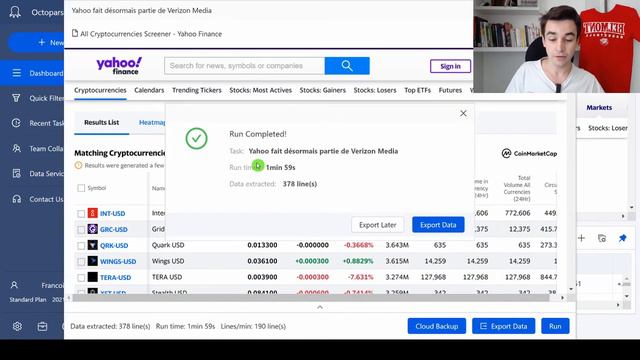This screenshot has height=360, width=640.
Task: Click the Cloud Backup button
Action: click(437, 326)
